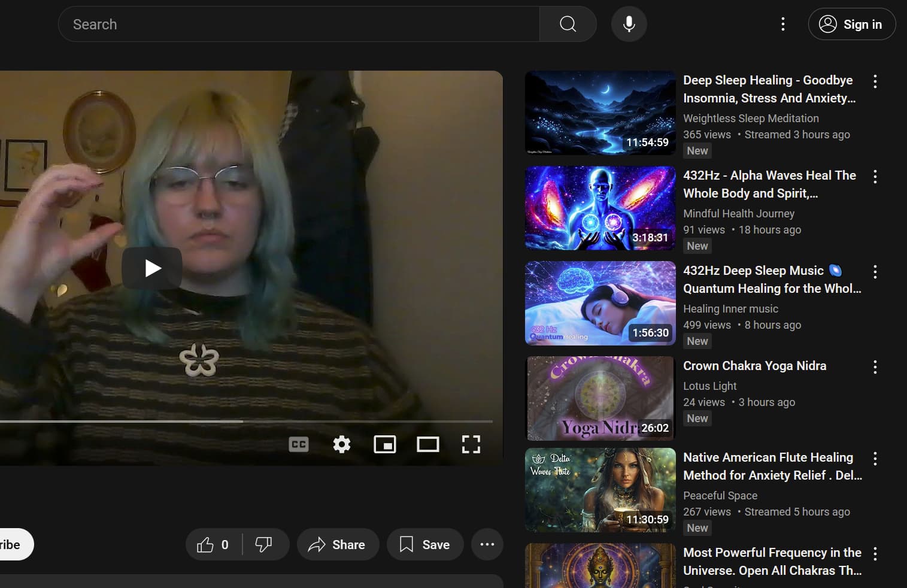Click the 11:30:59 duration badge
This screenshot has height=588, width=907.
coord(647,520)
